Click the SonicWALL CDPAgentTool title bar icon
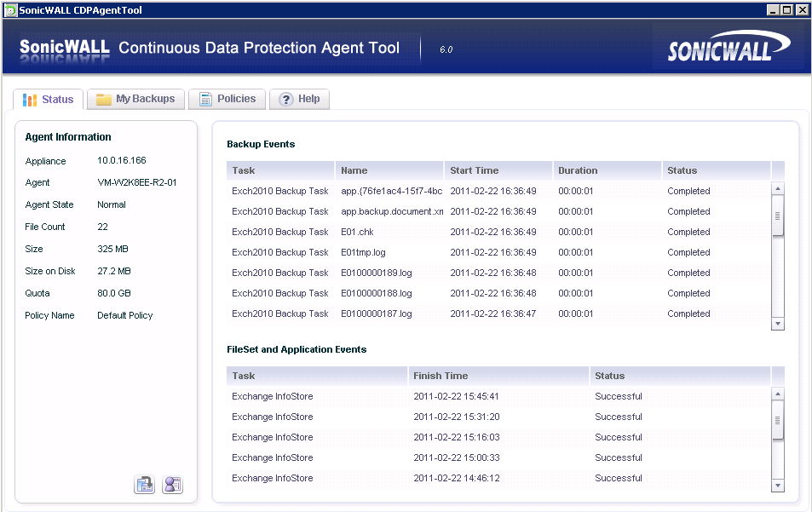Viewport: 812px width, 512px height. click(x=10, y=10)
